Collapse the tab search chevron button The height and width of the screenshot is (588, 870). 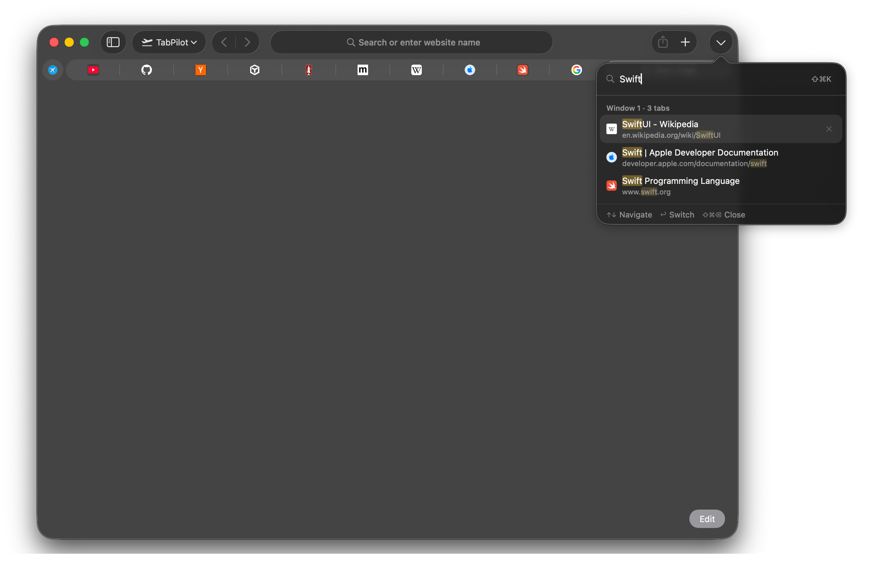click(721, 42)
